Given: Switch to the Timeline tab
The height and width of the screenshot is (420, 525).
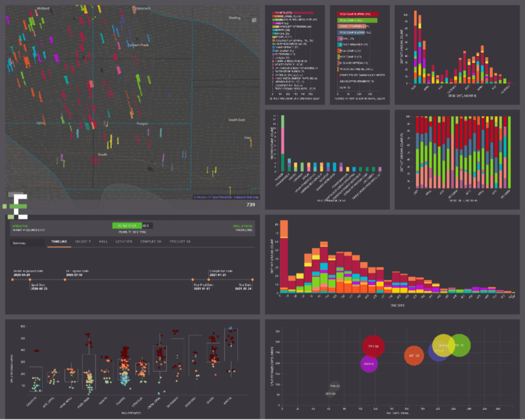Looking at the screenshot, I should coord(59,241).
